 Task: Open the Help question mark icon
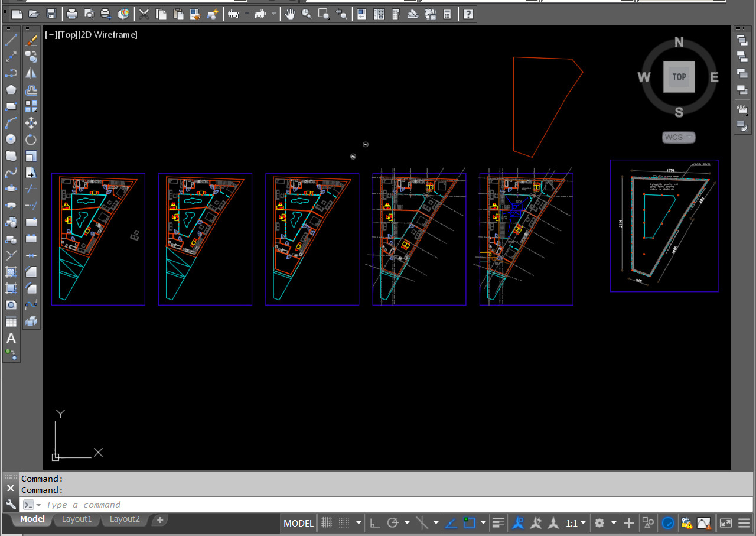tap(468, 14)
